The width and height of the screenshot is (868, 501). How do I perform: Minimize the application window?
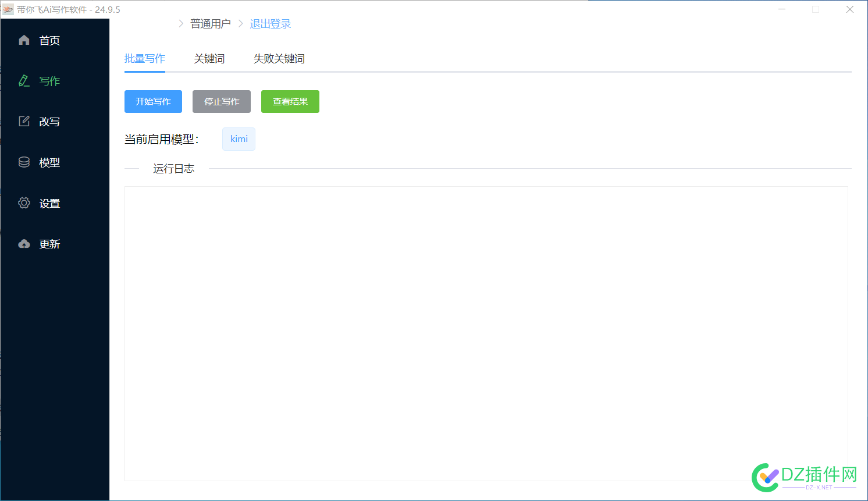(x=782, y=9)
